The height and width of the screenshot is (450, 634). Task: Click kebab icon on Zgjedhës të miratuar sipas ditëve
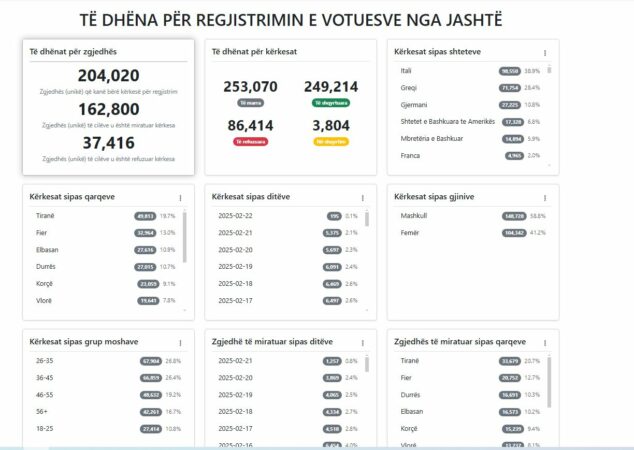pyautogui.click(x=362, y=343)
